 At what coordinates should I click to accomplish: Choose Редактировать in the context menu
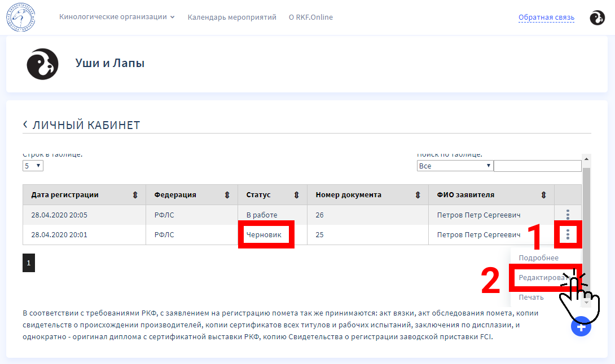click(x=543, y=278)
